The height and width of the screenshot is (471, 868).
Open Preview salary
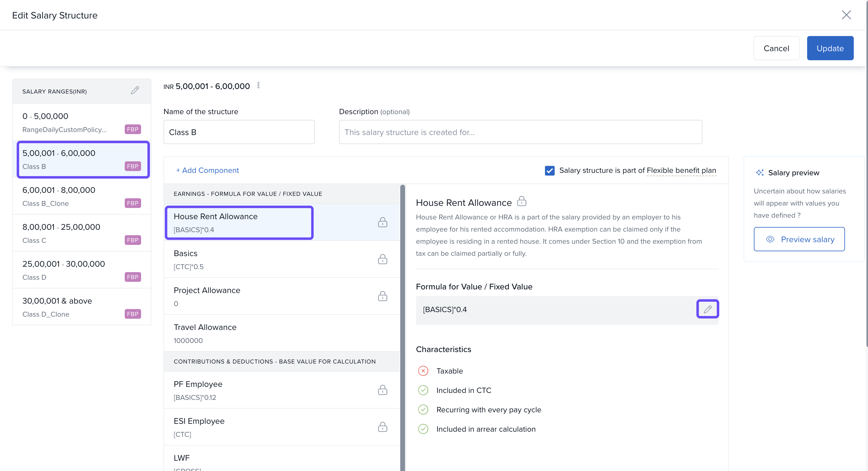point(799,239)
